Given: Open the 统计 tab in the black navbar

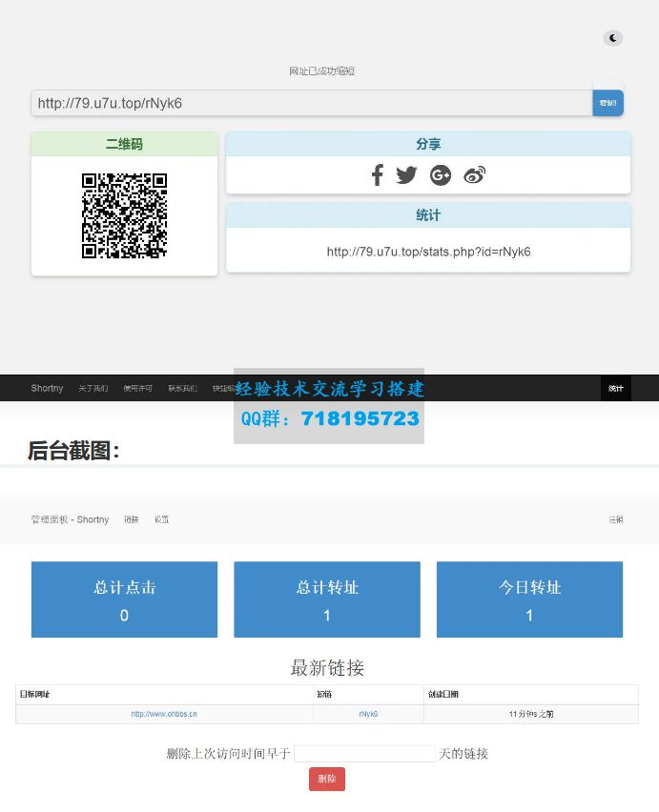Looking at the screenshot, I should [x=616, y=388].
